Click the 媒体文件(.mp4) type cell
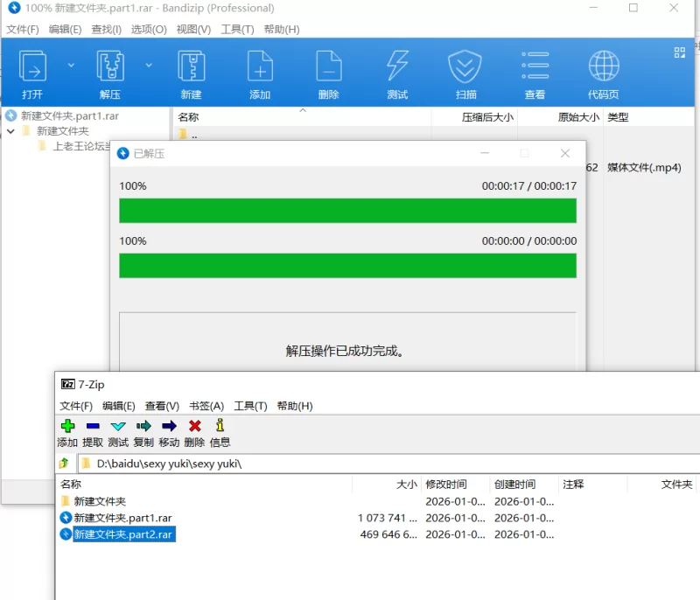Viewport: 700px width, 600px height. click(644, 168)
